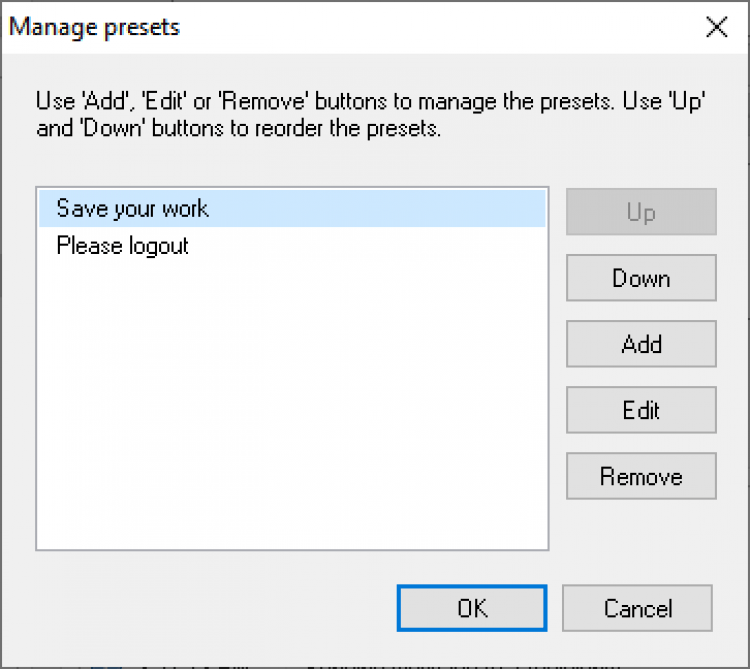Select the 'Please logout' preset
This screenshot has width=750, height=669.
(122, 245)
